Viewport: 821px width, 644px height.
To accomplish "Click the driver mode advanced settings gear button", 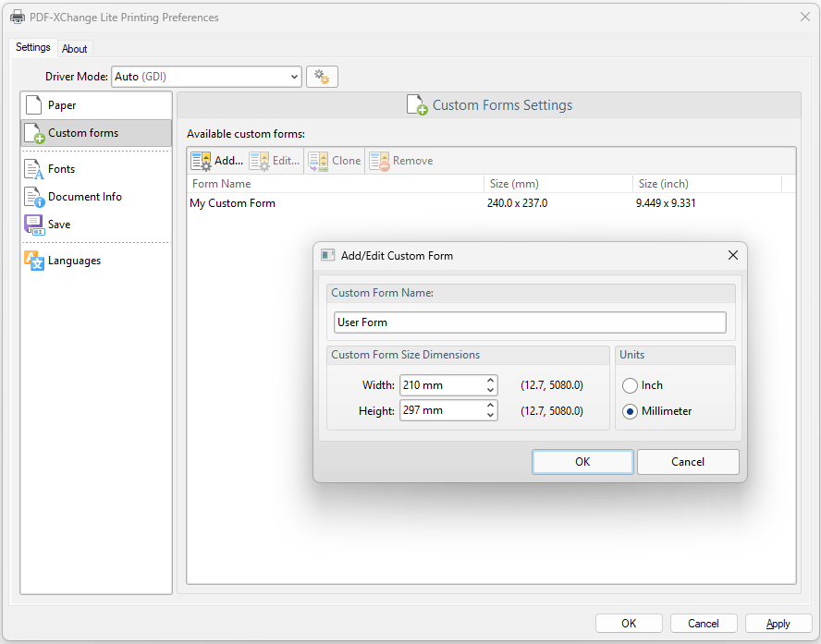I will coord(322,77).
